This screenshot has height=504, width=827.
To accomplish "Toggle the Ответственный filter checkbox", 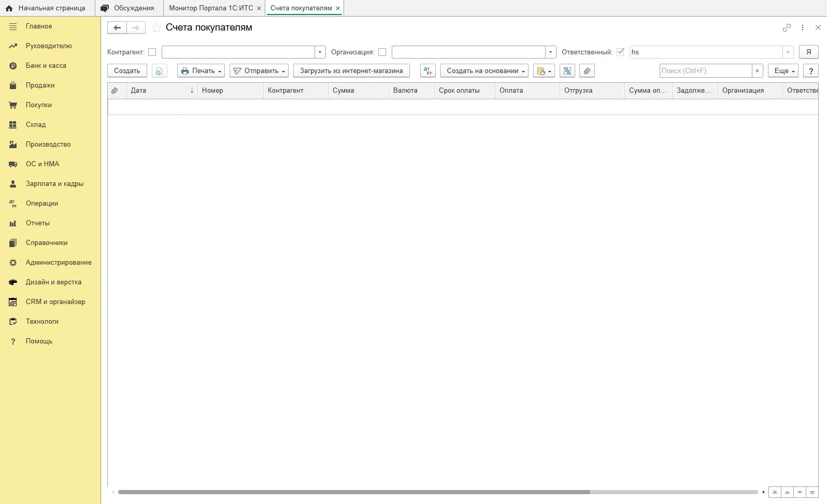I will coord(620,52).
